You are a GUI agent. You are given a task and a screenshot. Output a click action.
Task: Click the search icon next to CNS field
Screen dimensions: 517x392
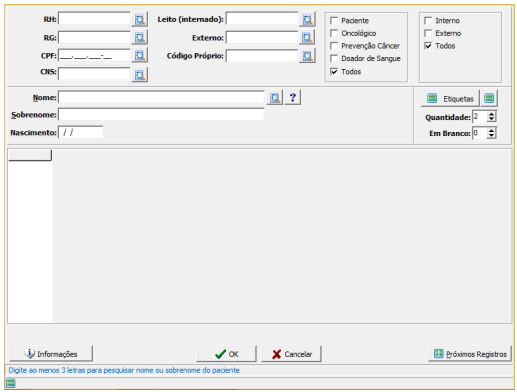(140, 75)
